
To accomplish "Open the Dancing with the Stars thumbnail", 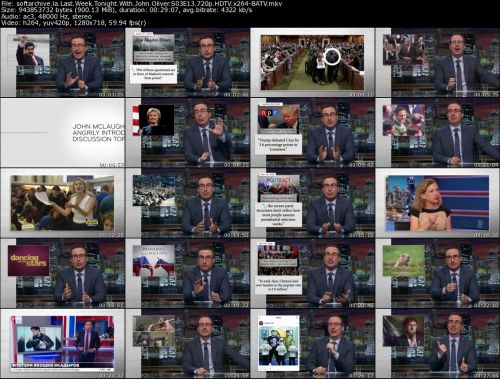I will (62, 273).
